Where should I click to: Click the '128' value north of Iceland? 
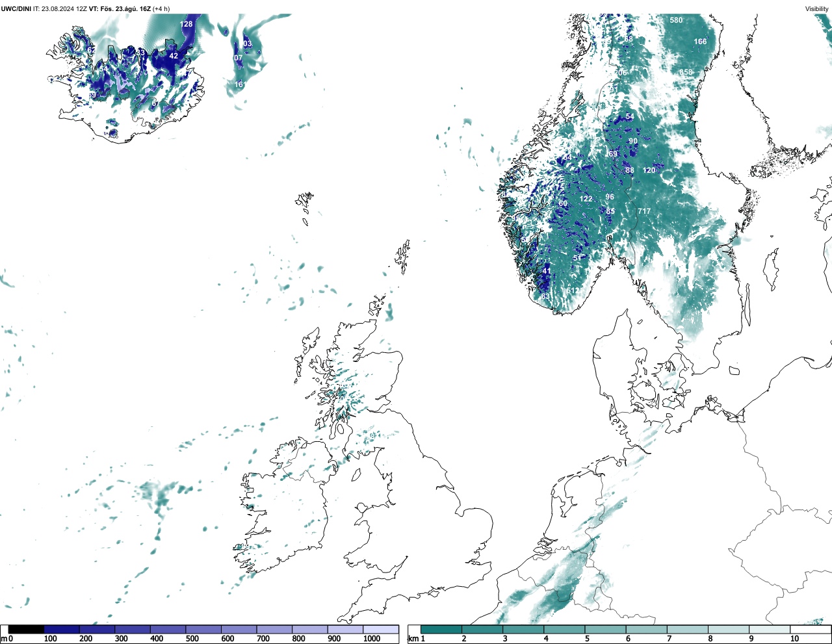[x=187, y=24]
